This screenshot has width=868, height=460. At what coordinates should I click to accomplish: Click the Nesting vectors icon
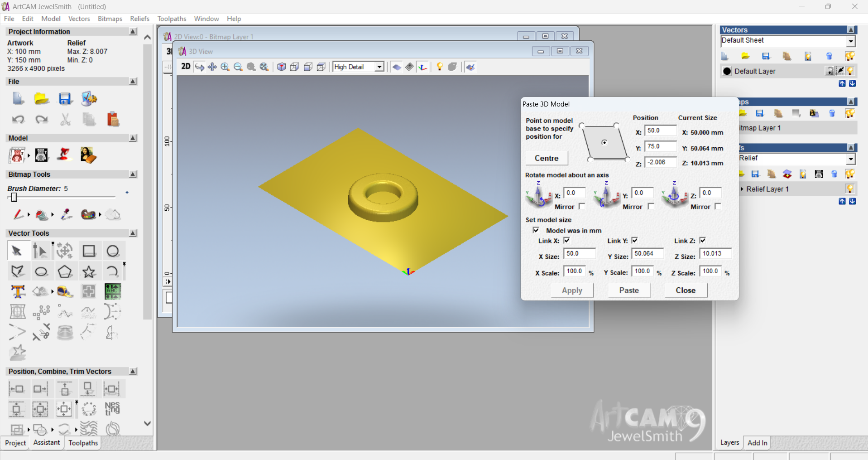(112, 408)
